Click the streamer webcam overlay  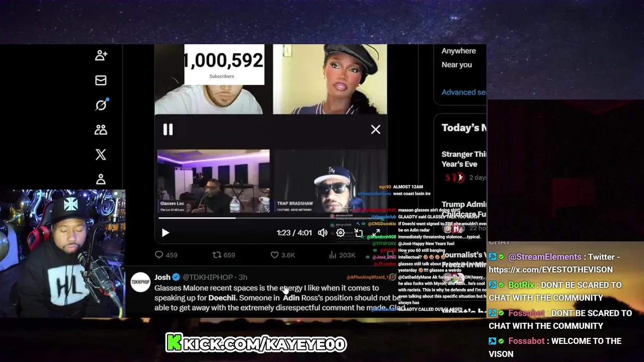pos(62,253)
